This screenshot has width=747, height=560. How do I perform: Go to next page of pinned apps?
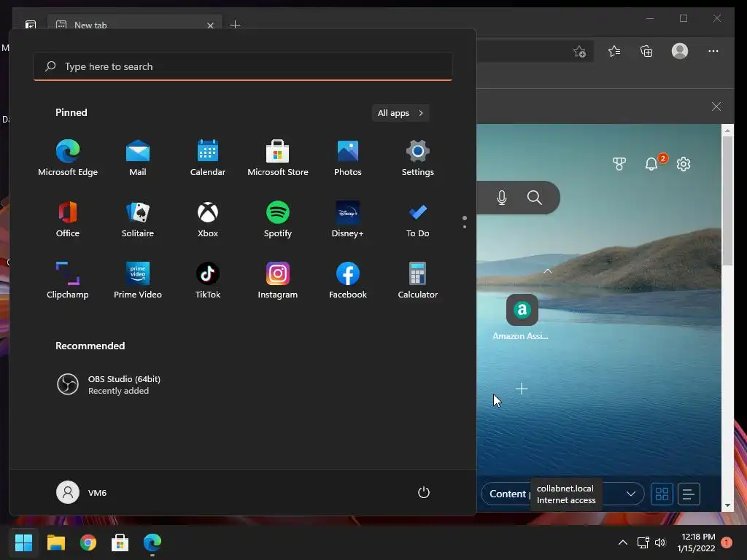[x=465, y=227]
